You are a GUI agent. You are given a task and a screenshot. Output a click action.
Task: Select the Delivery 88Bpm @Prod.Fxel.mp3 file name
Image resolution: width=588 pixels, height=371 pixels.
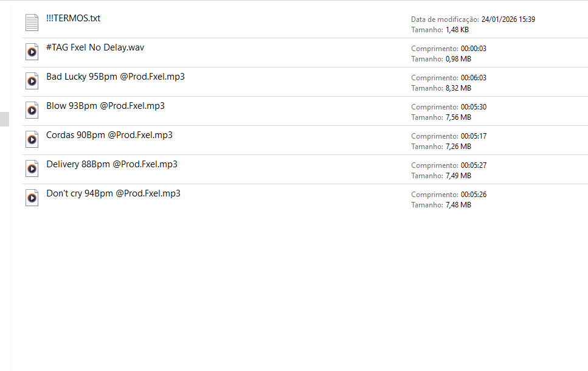[x=112, y=164]
